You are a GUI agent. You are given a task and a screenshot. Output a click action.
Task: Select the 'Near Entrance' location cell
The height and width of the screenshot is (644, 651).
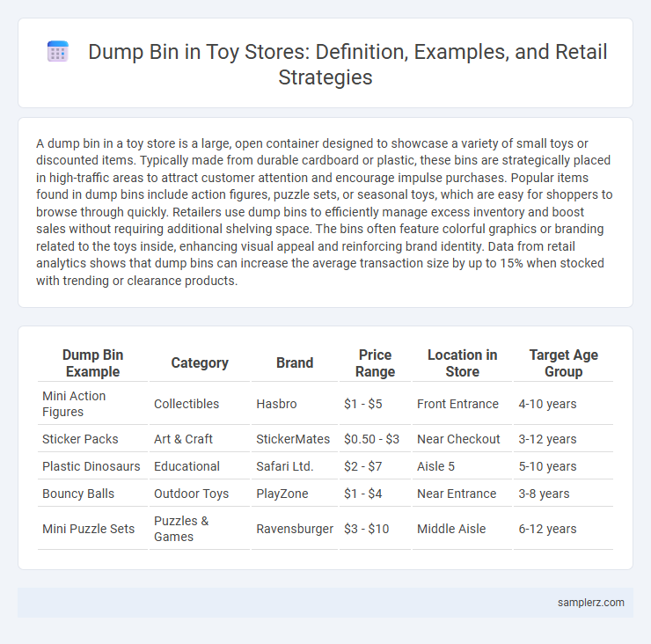point(462,494)
